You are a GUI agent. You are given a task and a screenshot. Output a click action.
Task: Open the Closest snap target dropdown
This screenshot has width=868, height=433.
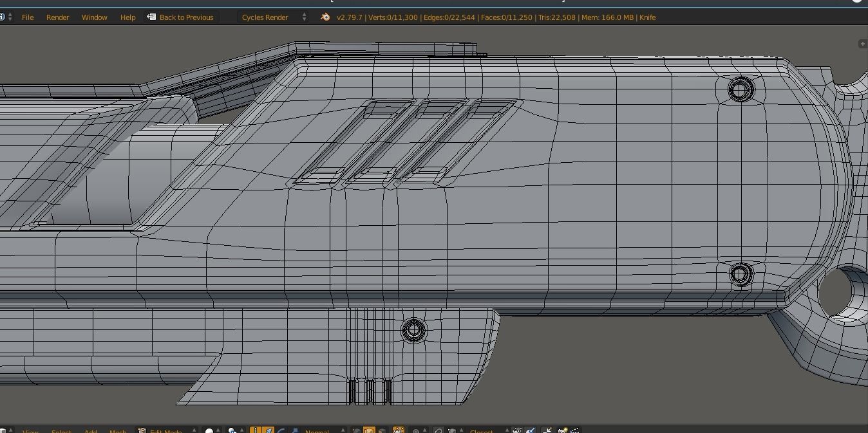click(487, 430)
